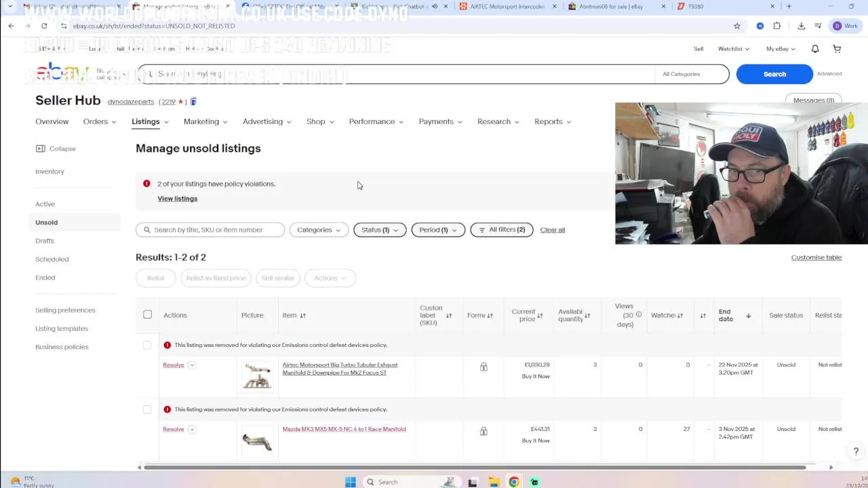This screenshot has width=868, height=488.
Task: Open the Orders menu
Action: pos(100,121)
